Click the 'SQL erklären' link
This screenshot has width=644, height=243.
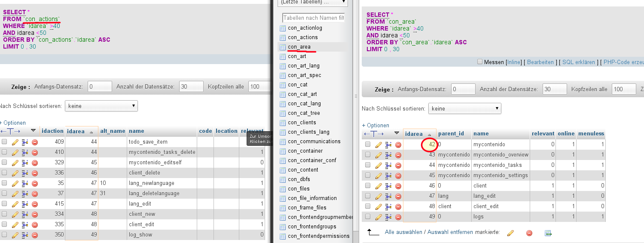(x=579, y=62)
